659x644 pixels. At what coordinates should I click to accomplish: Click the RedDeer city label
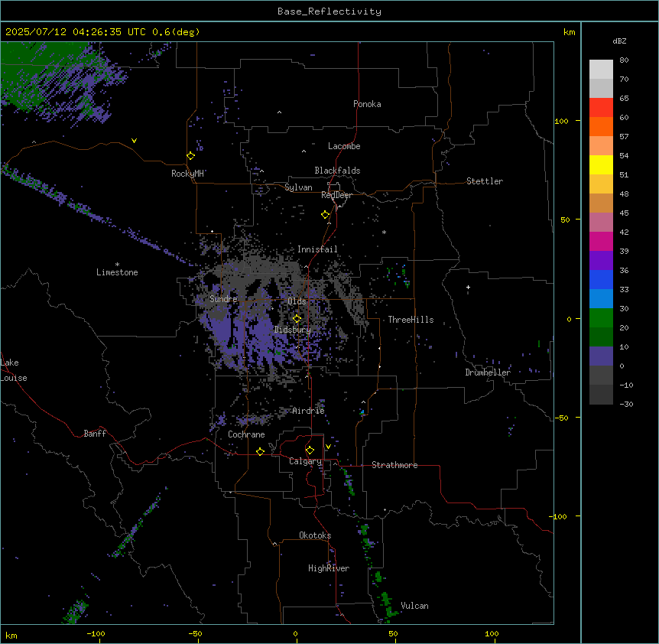336,195
